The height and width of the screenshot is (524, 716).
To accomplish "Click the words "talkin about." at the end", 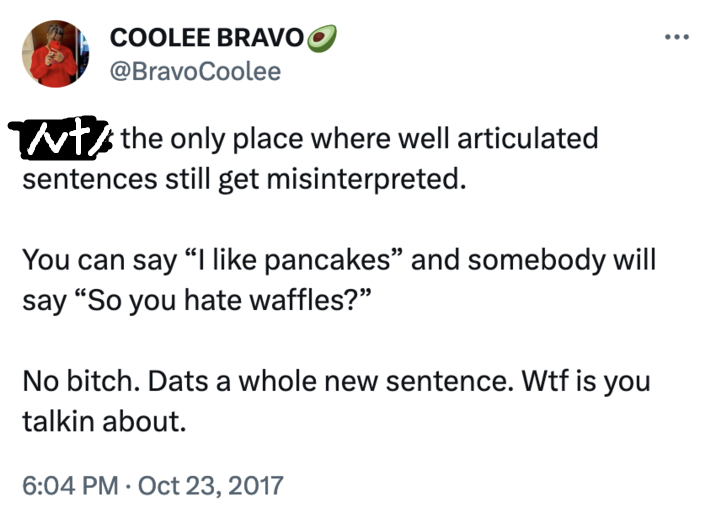I will pyautogui.click(x=104, y=421).
